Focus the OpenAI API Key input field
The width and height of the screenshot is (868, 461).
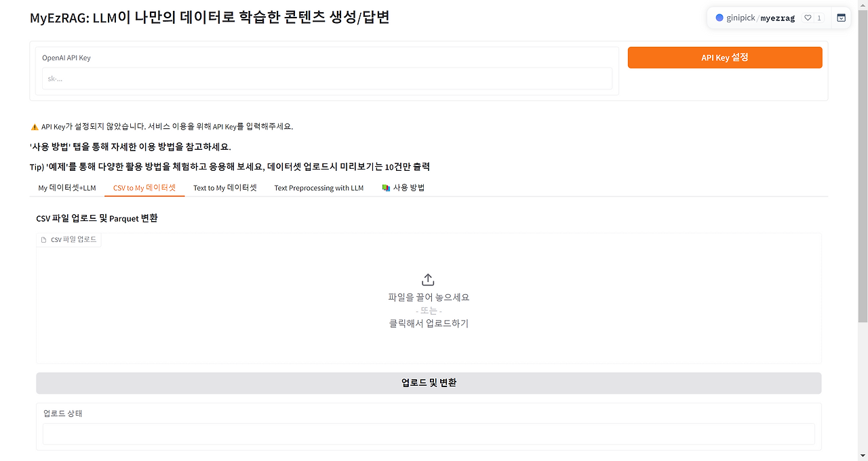tap(327, 79)
